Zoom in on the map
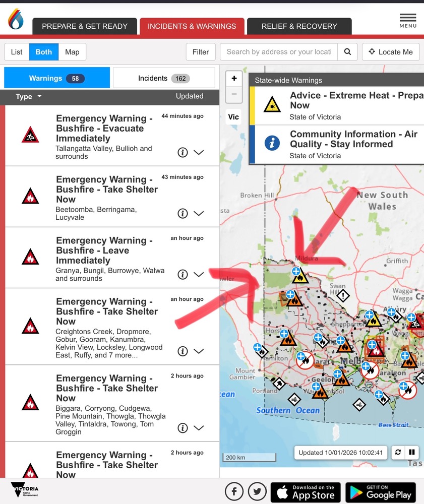 pos(234,79)
